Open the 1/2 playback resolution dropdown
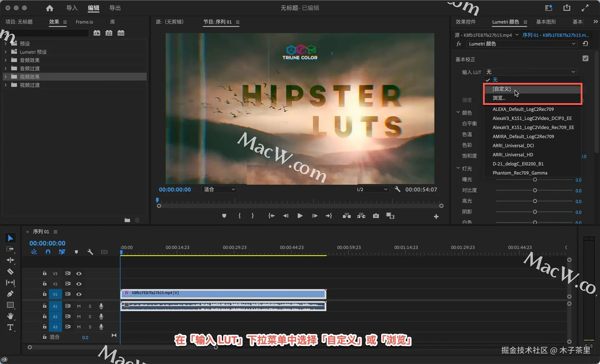Screen dimensions: 600x364 (x=372, y=189)
